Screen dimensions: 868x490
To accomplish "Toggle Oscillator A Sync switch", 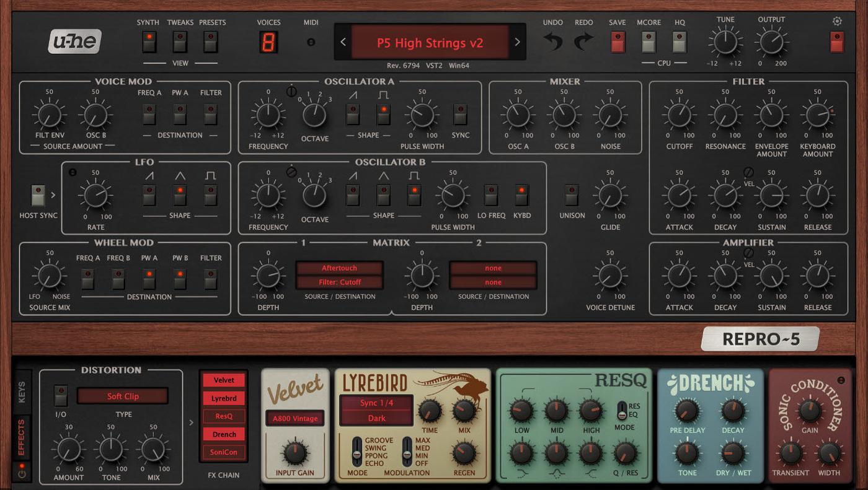I will (x=460, y=114).
